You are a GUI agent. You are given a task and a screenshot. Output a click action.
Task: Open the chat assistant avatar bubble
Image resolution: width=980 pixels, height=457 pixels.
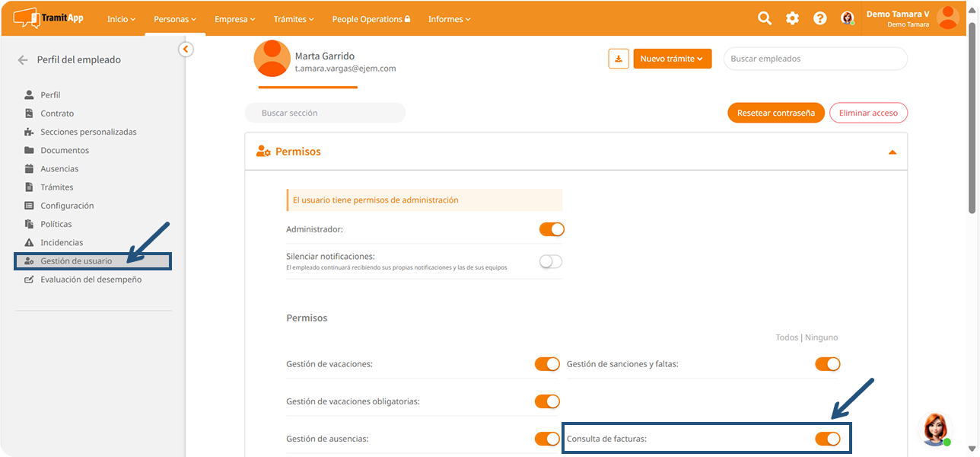[935, 429]
